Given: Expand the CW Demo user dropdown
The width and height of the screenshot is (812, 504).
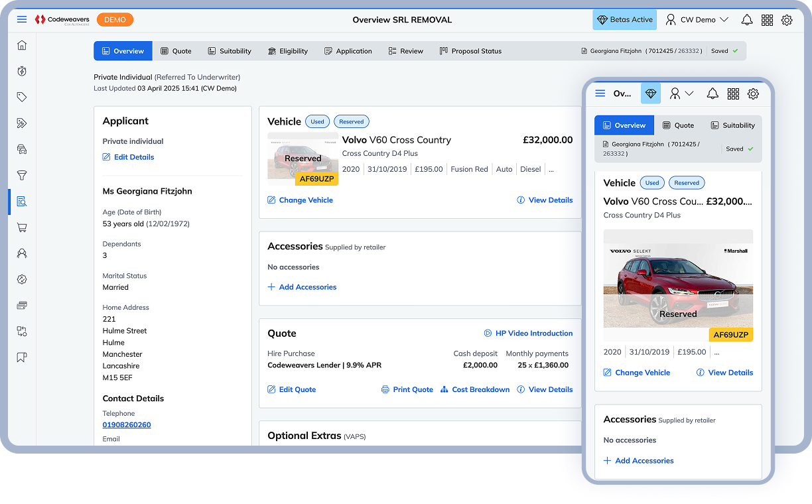Looking at the screenshot, I should point(697,20).
